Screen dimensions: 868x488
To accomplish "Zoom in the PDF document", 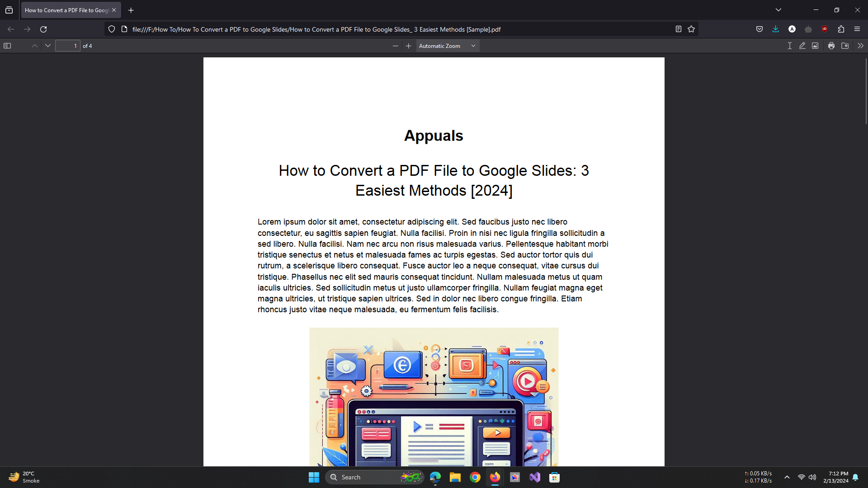I will (409, 46).
